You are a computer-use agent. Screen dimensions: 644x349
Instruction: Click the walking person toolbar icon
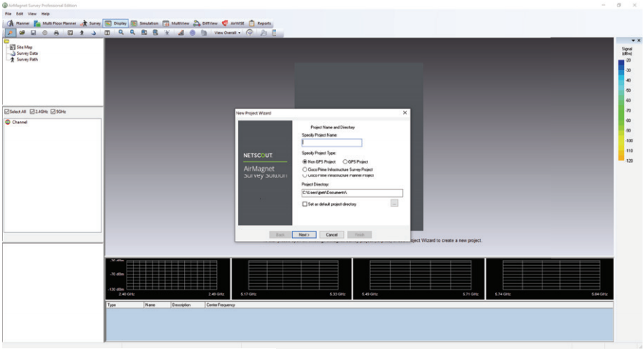pyautogui.click(x=82, y=33)
